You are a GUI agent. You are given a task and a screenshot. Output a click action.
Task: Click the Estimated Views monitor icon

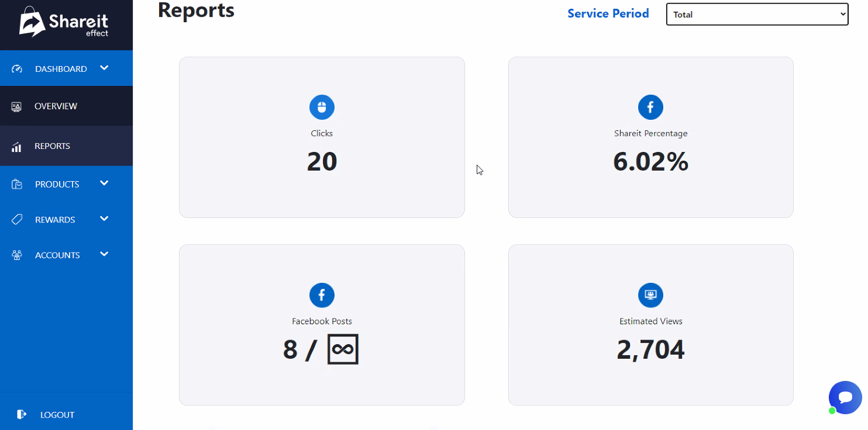point(650,295)
